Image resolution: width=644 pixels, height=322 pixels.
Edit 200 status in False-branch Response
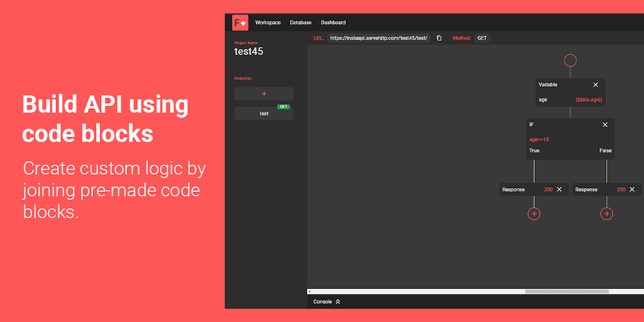coord(621,189)
